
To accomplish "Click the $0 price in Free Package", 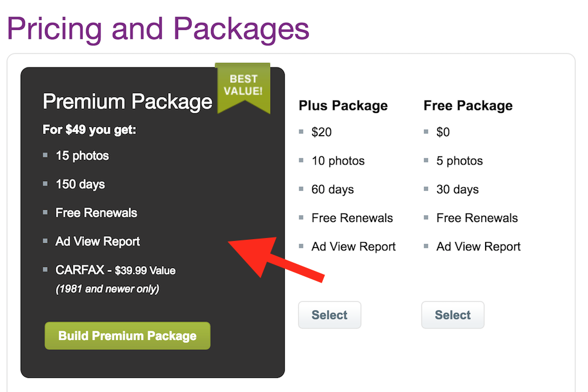I will [443, 132].
